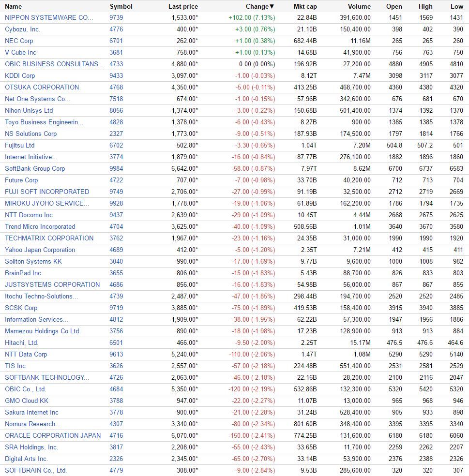Open the BrainPad Inc link
Screen dimensions: 469x476
coord(23,273)
